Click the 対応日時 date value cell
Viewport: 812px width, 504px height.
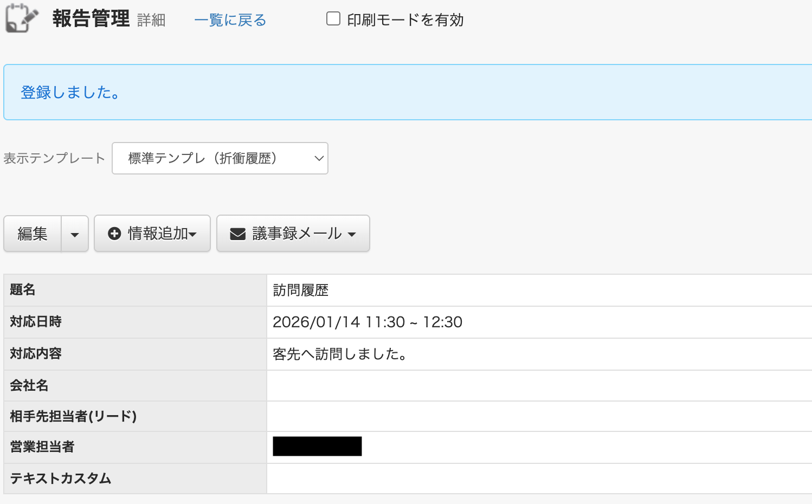(x=539, y=322)
